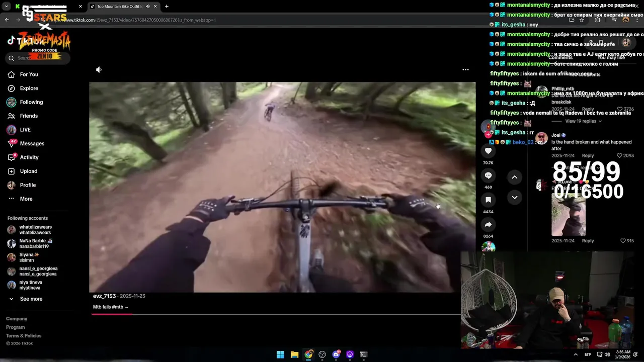Image resolution: width=644 pixels, height=362 pixels.
Task: Open taskbar clock showing 8:56 AM
Action: [623, 354]
